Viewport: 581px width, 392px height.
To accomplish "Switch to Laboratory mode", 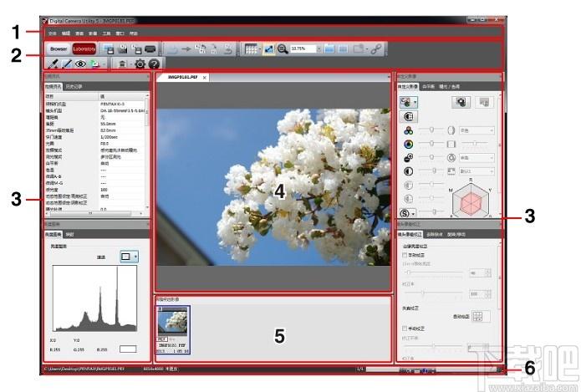I will coord(84,49).
